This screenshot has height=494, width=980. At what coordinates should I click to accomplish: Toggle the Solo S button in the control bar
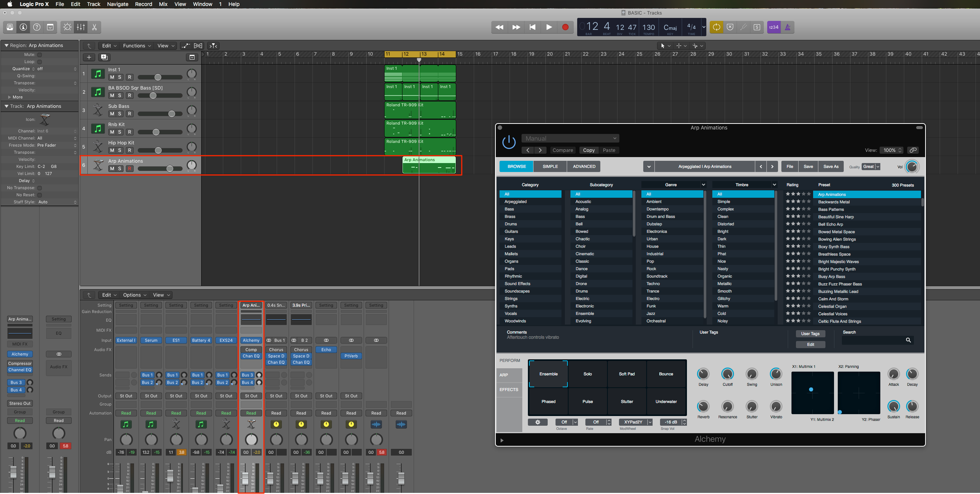point(757,27)
